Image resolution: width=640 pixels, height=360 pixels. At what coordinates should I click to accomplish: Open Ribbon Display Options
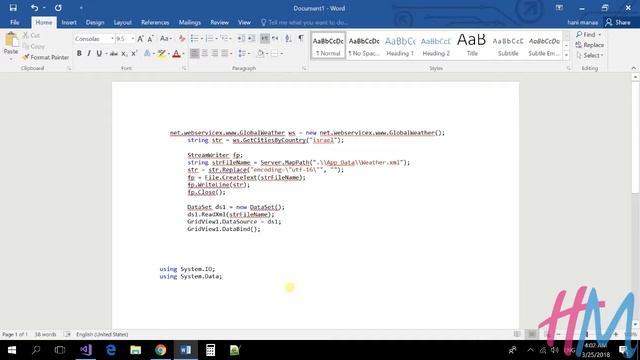point(559,8)
